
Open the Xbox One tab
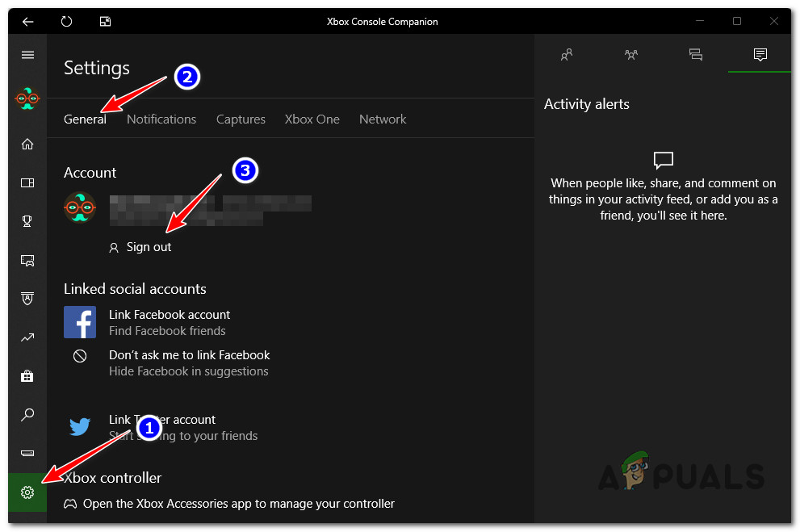(312, 119)
